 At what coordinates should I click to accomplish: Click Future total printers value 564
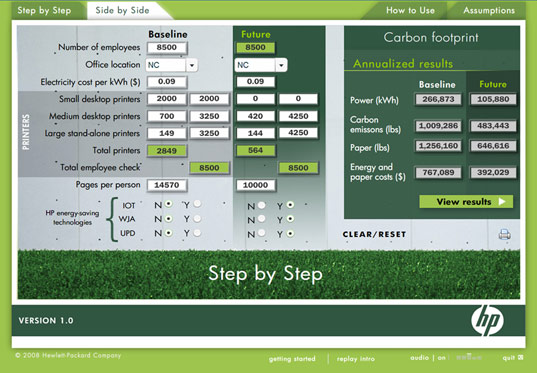[x=255, y=150]
